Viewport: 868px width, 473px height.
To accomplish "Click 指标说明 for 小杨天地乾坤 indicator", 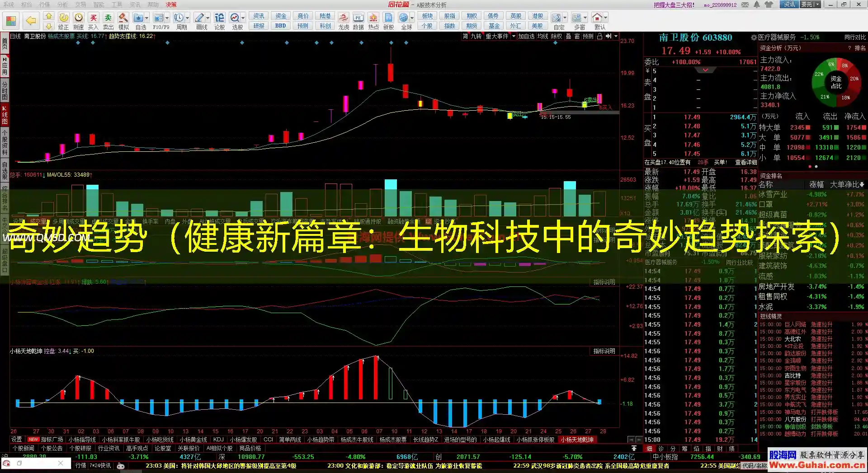I will (604, 351).
